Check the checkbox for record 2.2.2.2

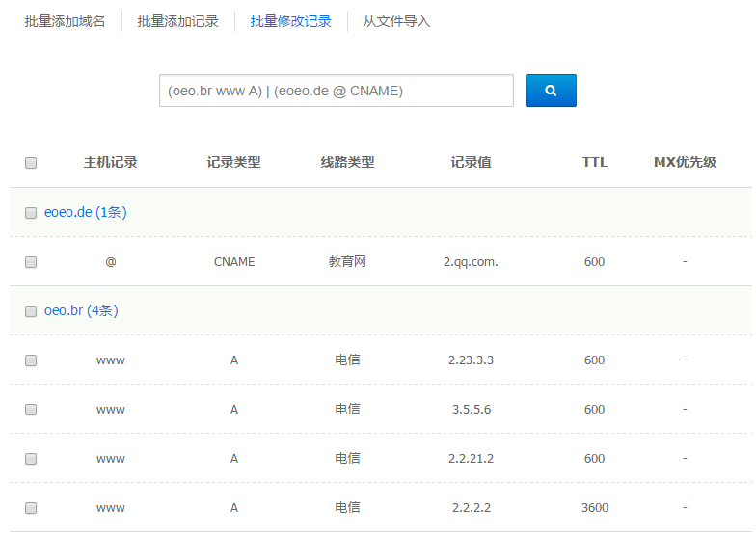pos(31,508)
